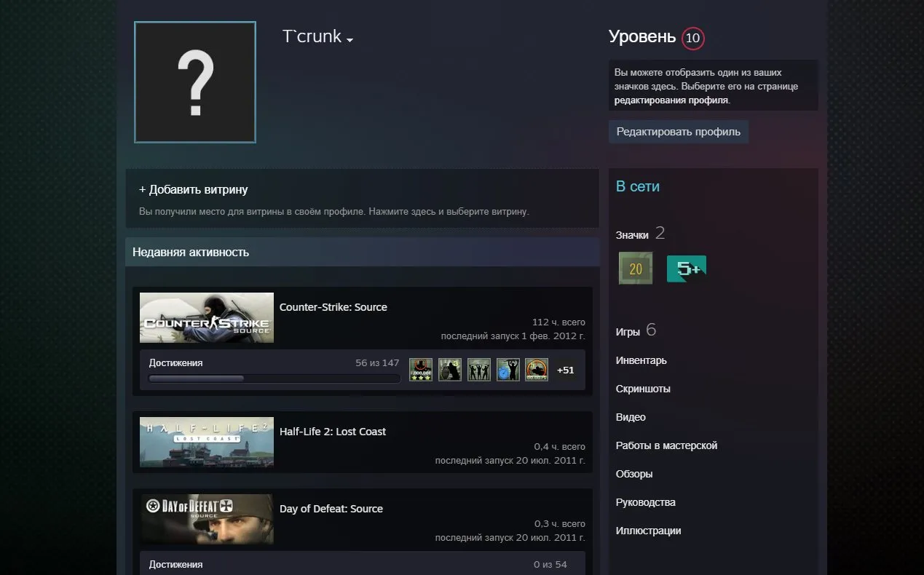The width and height of the screenshot is (924, 575).
Task: Click the «Редактировать профиль» button
Action: pyautogui.click(x=679, y=132)
